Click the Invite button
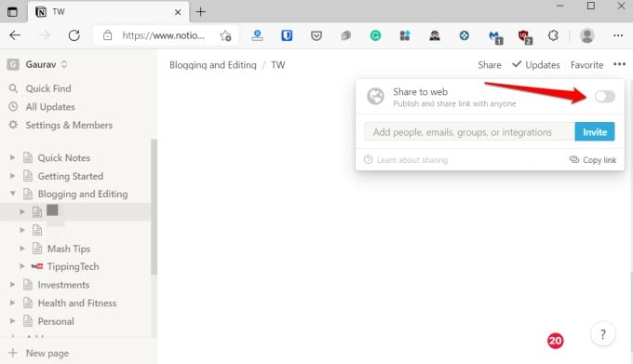633x364 pixels. coord(594,132)
